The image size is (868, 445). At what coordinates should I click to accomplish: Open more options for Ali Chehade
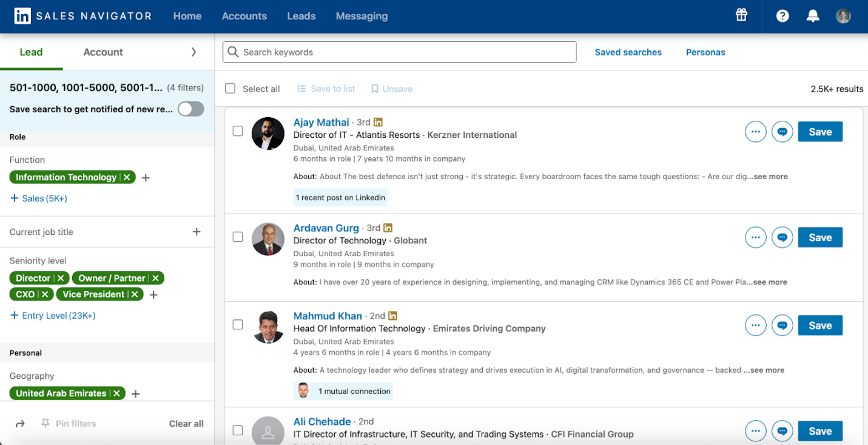755,431
